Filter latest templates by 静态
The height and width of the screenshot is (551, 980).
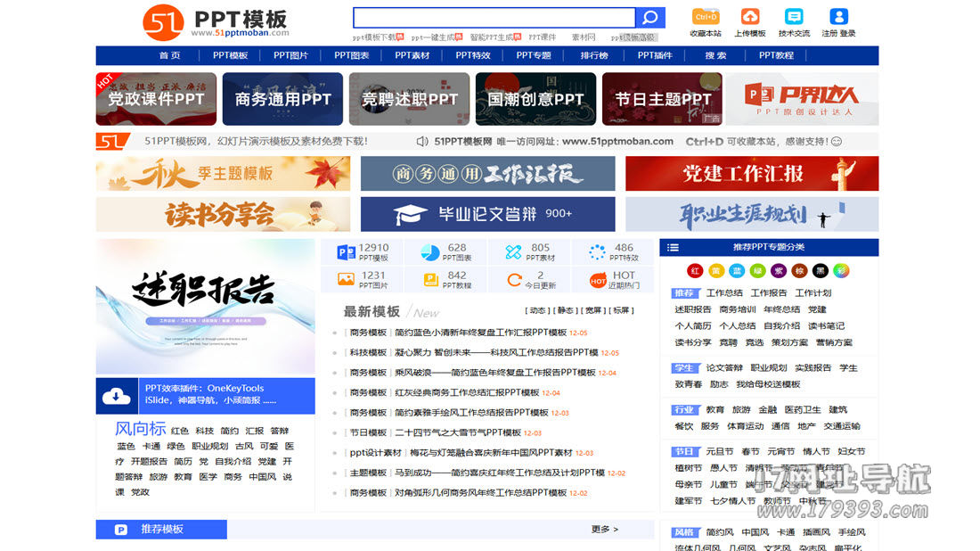[564, 311]
